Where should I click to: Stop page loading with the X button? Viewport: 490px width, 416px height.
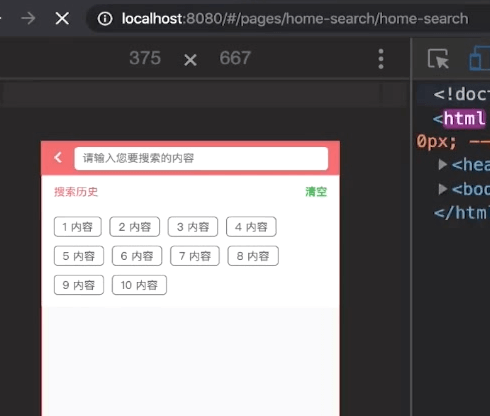62,18
